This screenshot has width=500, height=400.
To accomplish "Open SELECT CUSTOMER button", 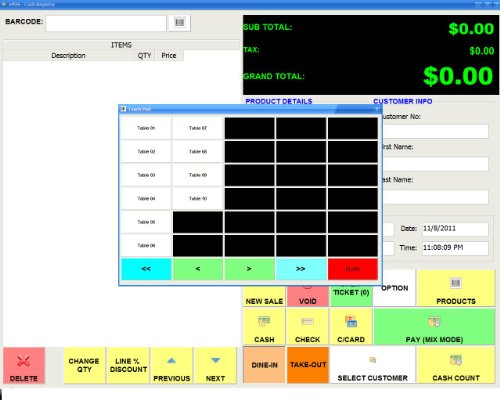I will [x=373, y=365].
